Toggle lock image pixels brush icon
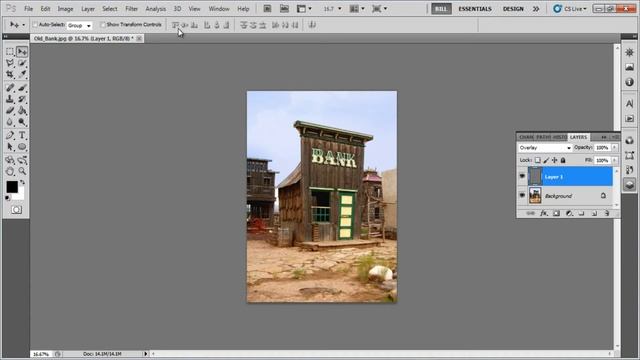Image resolution: width=640 pixels, height=360 pixels. tap(546, 160)
